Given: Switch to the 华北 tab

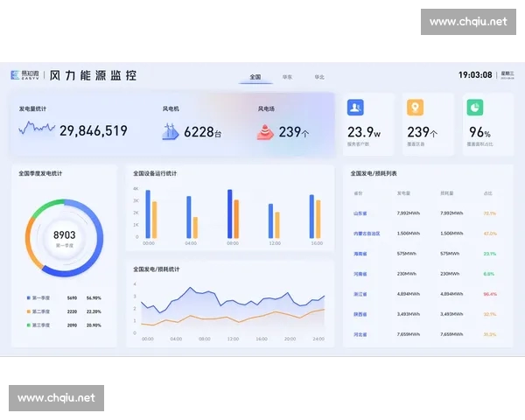Looking at the screenshot, I should tap(319, 77).
